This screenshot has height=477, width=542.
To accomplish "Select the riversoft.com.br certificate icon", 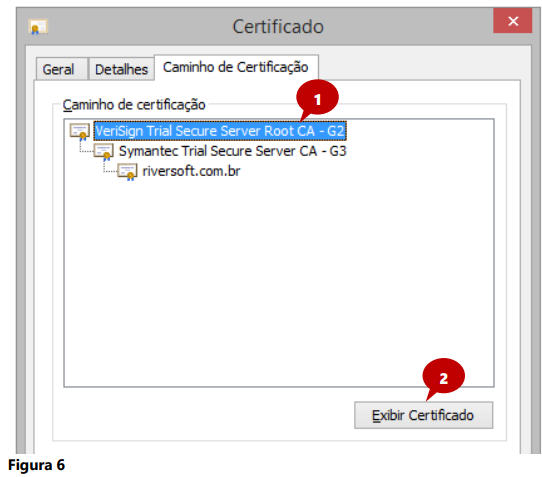I will pos(128,172).
